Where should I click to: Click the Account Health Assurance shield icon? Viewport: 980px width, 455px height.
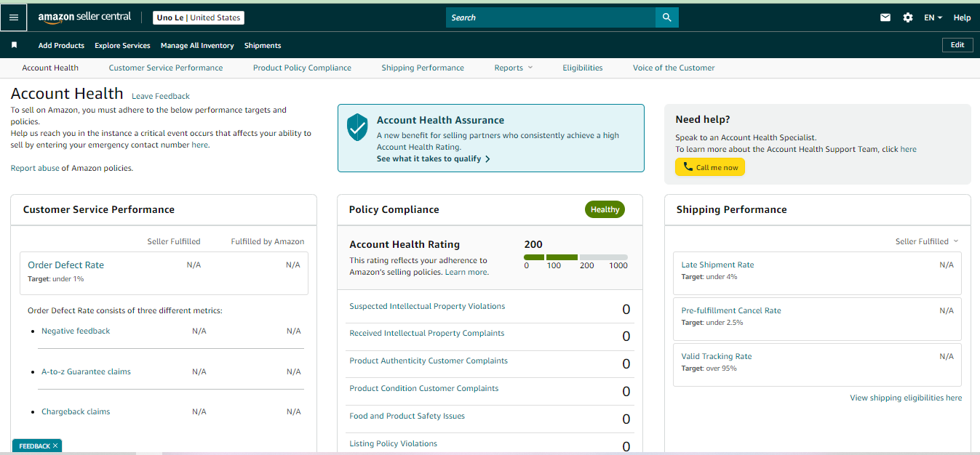[357, 127]
